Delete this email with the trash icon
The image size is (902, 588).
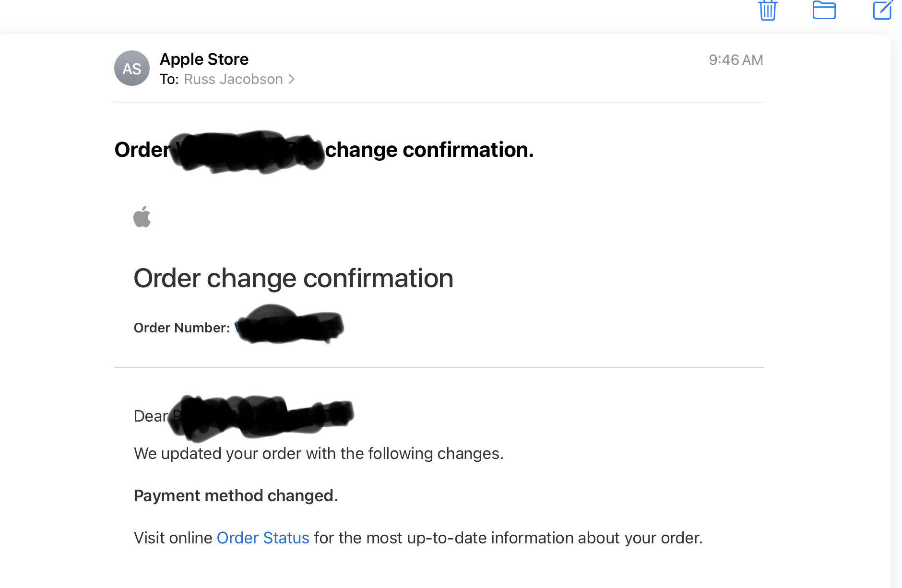coord(768,10)
